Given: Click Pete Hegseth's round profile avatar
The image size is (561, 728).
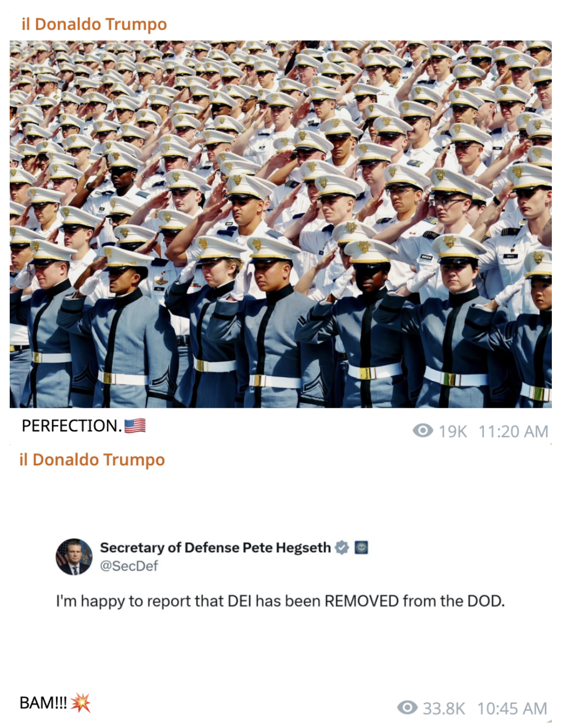Looking at the screenshot, I should click(x=74, y=557).
